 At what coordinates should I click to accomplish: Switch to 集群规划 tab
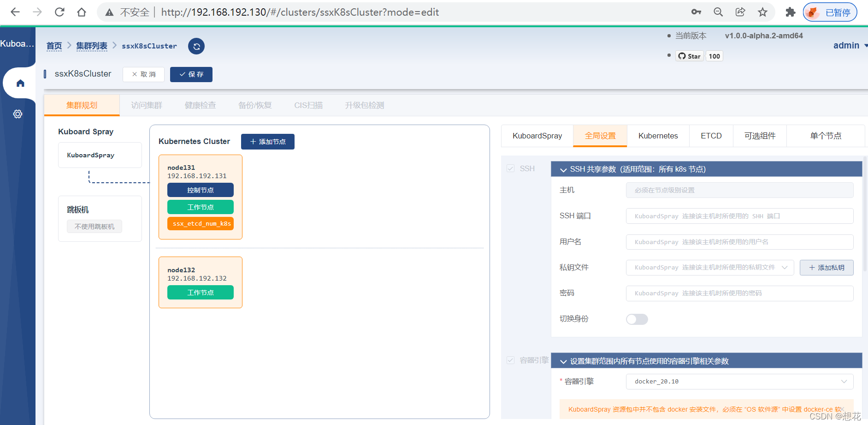point(82,105)
